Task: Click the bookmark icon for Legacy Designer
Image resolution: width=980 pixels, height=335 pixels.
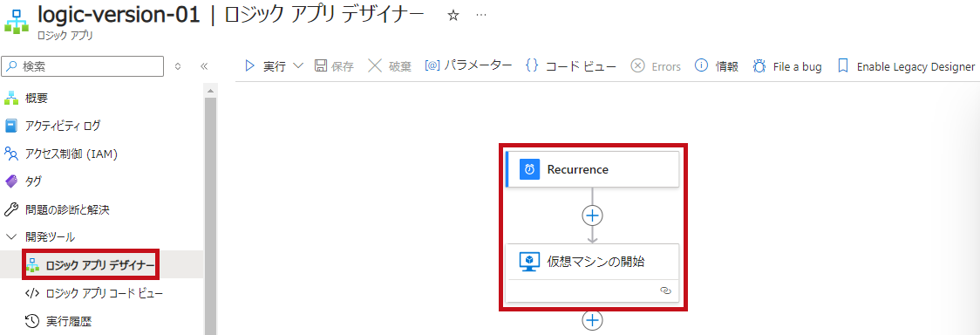Action: pyautogui.click(x=843, y=66)
